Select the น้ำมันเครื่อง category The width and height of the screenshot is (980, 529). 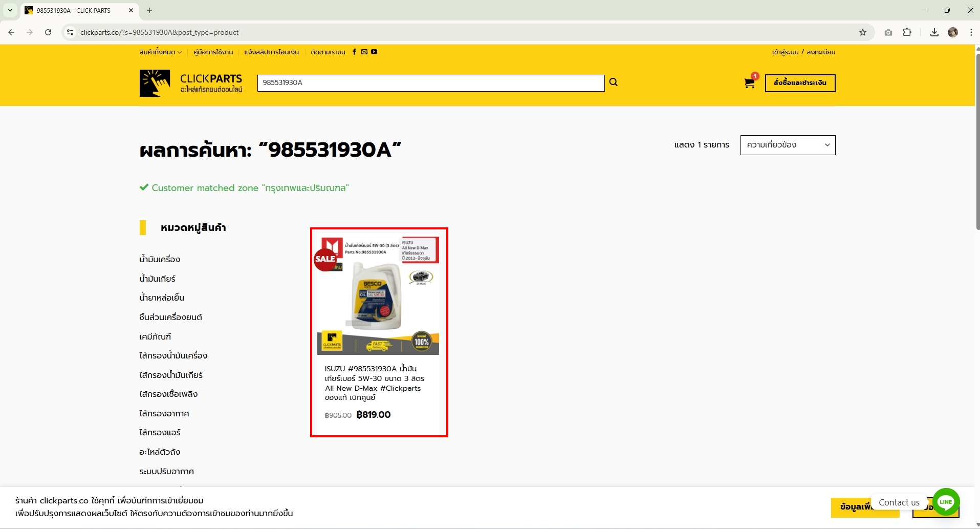tap(160, 259)
